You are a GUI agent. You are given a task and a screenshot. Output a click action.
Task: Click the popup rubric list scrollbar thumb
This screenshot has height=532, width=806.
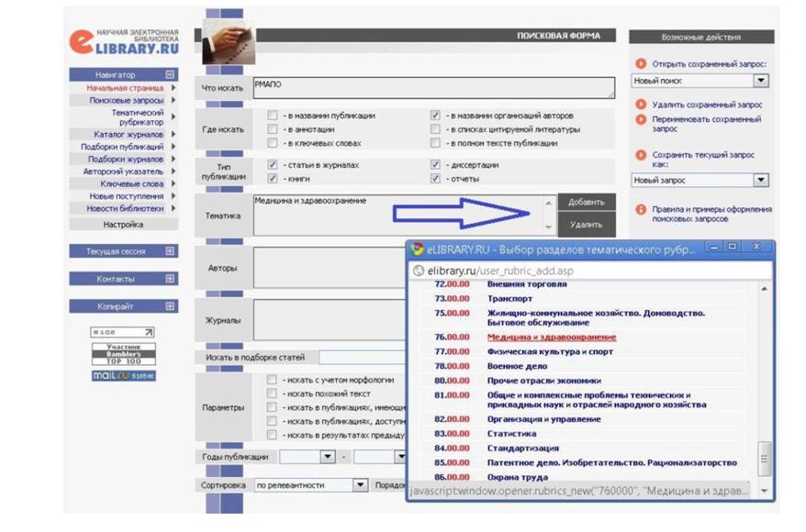pyautogui.click(x=765, y=459)
